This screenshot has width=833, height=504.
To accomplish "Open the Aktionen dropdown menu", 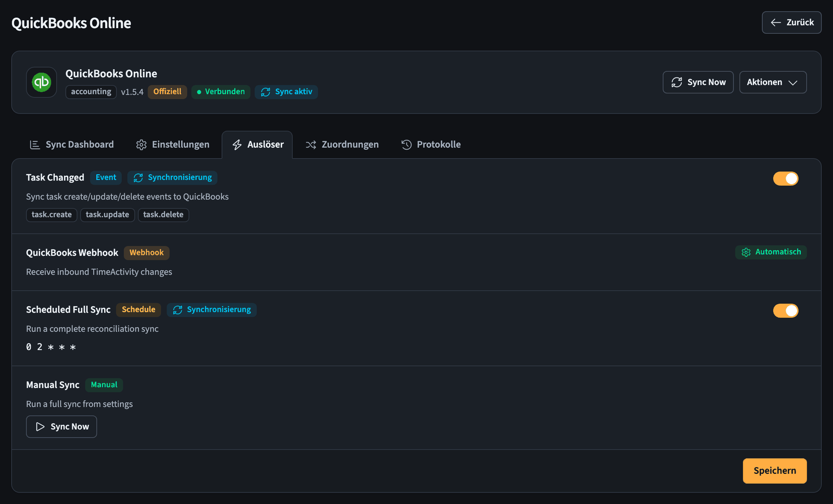I will click(773, 82).
